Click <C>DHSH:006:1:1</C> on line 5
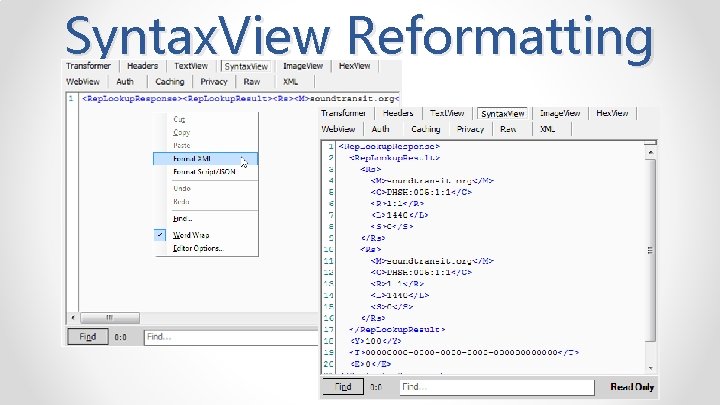Image resolution: width=720 pixels, height=405 pixels. tap(421, 192)
